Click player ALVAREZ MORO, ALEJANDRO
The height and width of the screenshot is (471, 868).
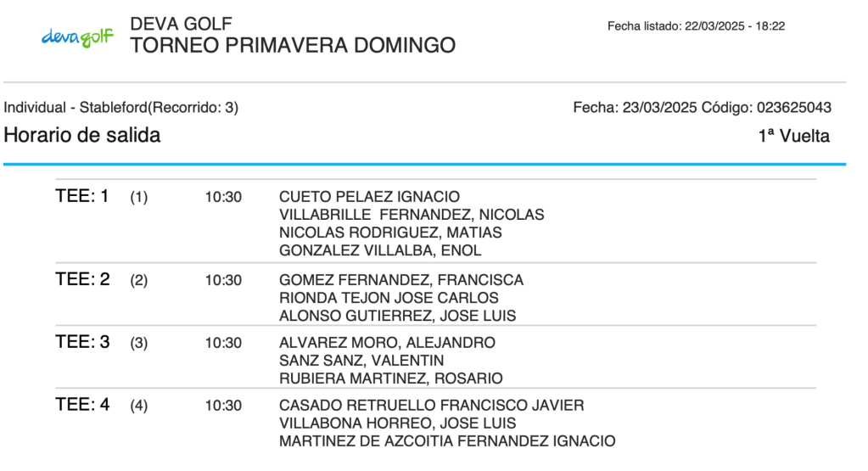coord(387,343)
